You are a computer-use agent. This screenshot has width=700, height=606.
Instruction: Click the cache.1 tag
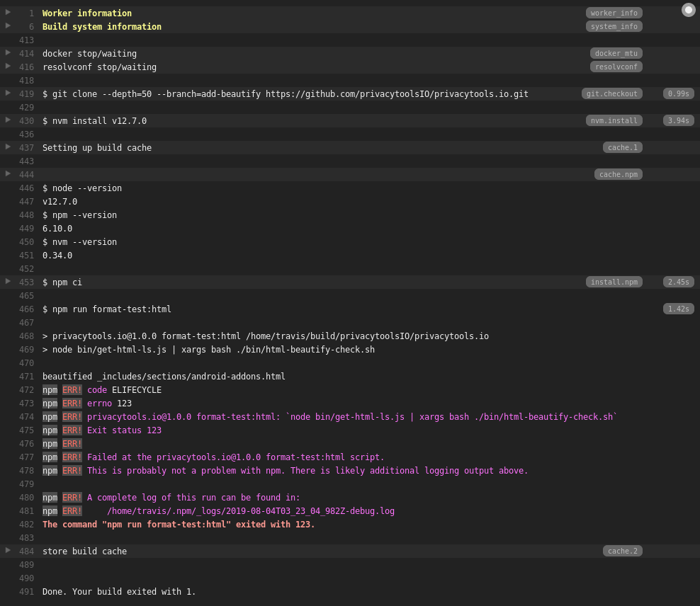[622, 147]
